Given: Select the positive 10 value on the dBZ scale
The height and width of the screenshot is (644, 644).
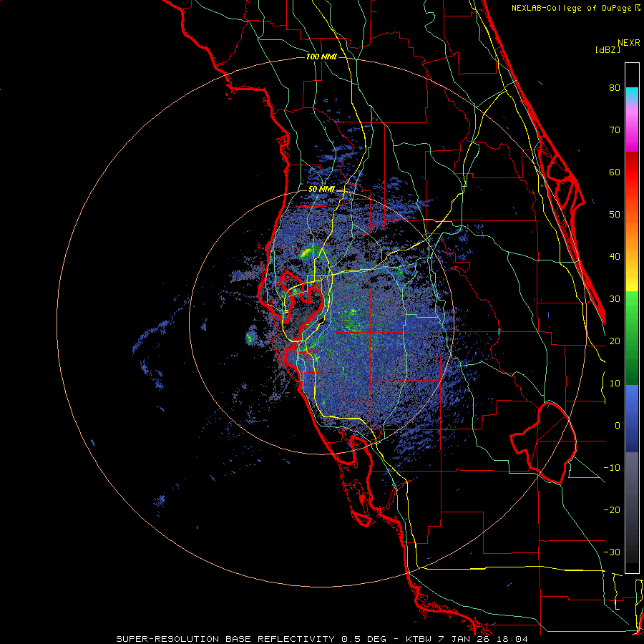Looking at the screenshot, I should coord(615,384).
